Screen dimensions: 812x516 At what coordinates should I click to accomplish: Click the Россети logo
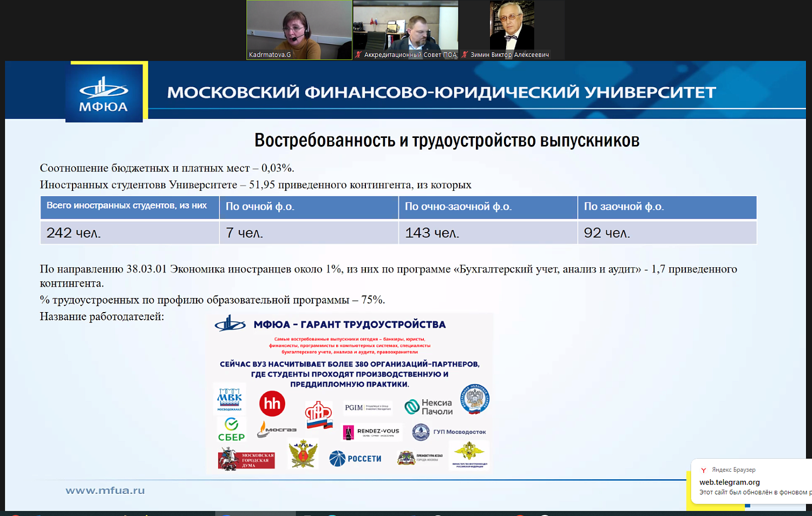tap(356, 459)
